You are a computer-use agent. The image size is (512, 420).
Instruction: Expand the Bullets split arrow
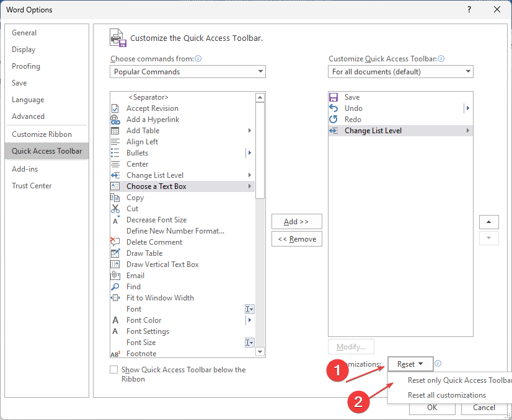click(x=250, y=153)
